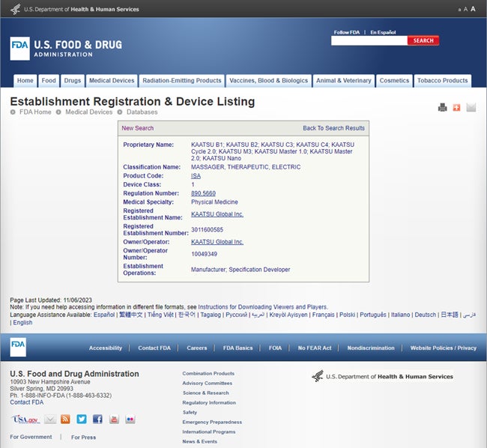Open the FDA Flickr icon
The height and width of the screenshot is (448, 487).
coord(130,419)
